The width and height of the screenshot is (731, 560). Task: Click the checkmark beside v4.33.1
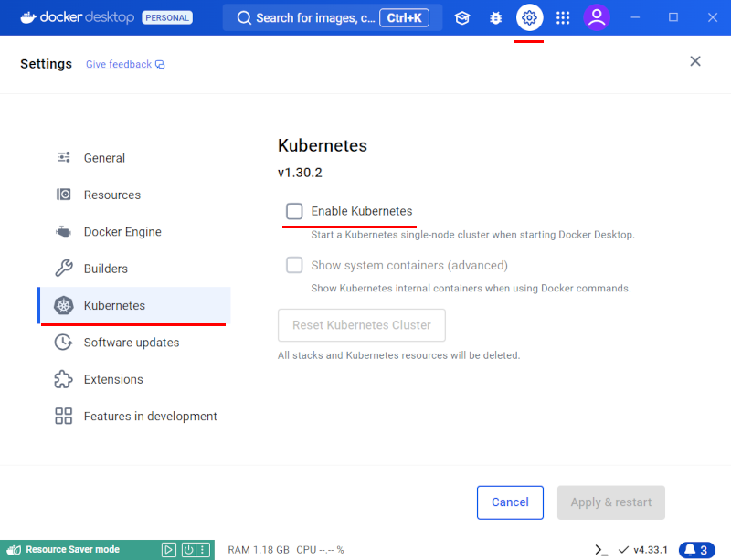click(623, 550)
